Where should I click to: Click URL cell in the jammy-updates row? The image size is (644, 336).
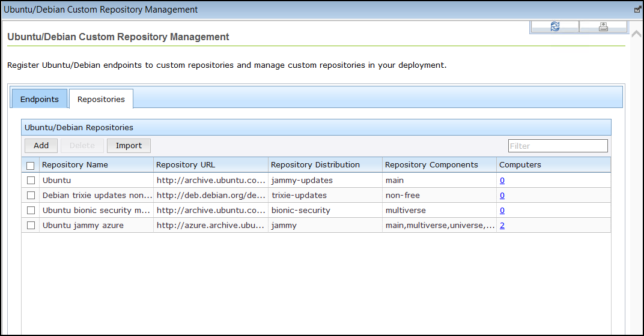tap(211, 180)
